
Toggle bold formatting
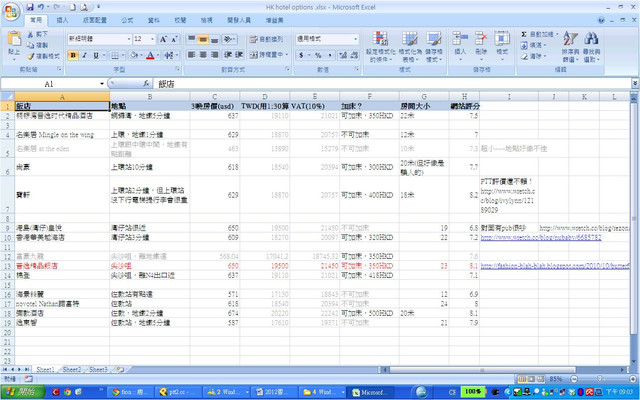coord(73,55)
